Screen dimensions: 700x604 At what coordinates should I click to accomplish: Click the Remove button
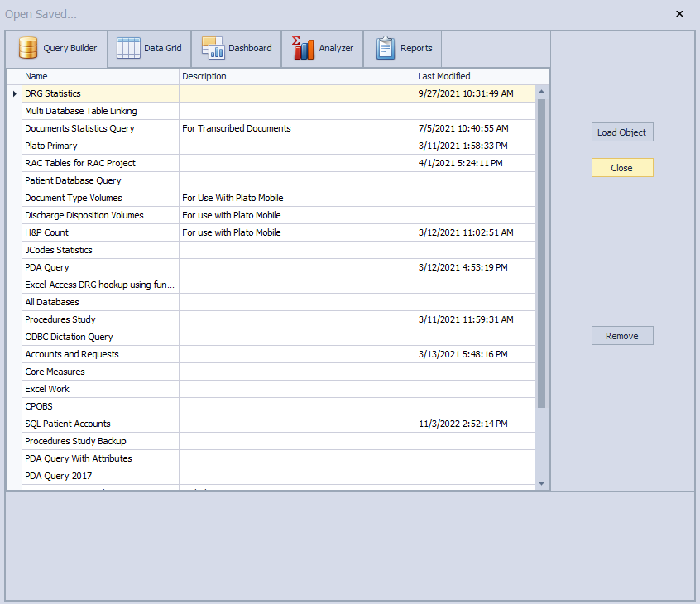[622, 336]
